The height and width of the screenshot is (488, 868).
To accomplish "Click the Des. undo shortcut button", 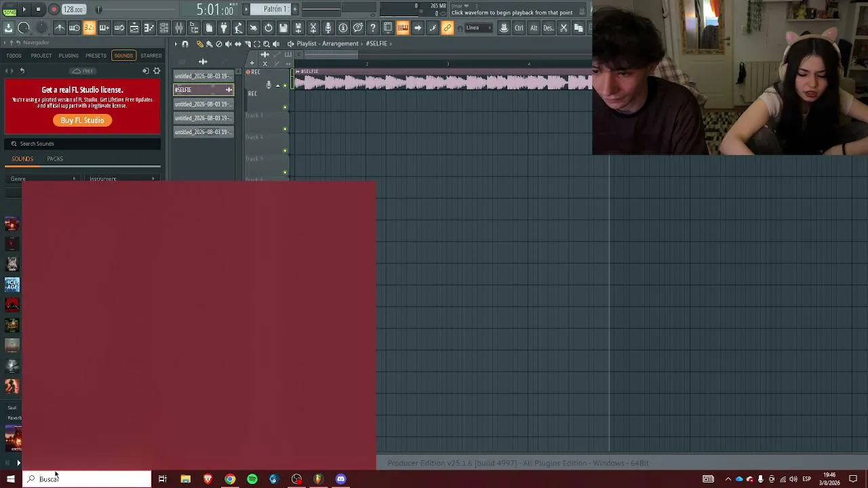I will click(x=549, y=28).
